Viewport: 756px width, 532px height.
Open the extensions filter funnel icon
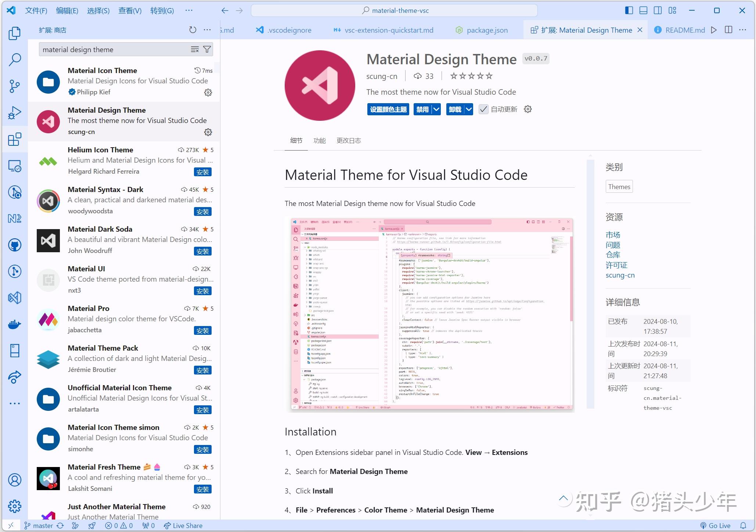(207, 49)
